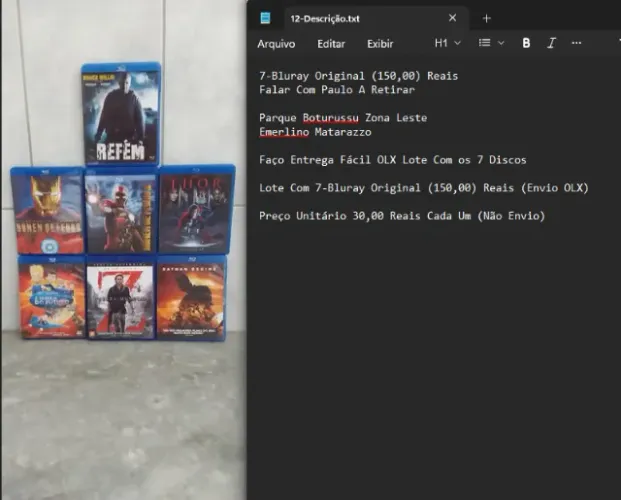
Task: Place cursor in line Preço Unitário 30,00 Reais
Action: pyautogui.click(x=402, y=216)
